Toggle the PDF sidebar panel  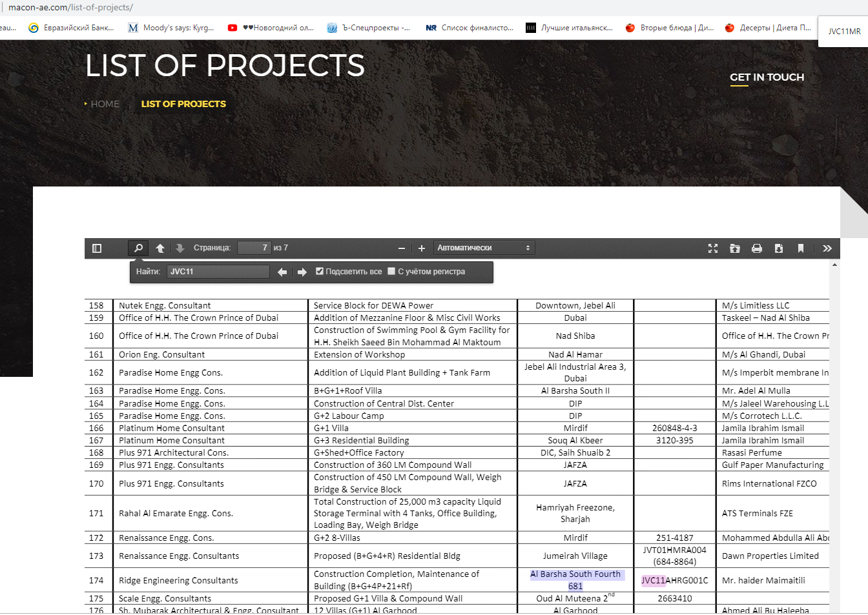pos(97,248)
